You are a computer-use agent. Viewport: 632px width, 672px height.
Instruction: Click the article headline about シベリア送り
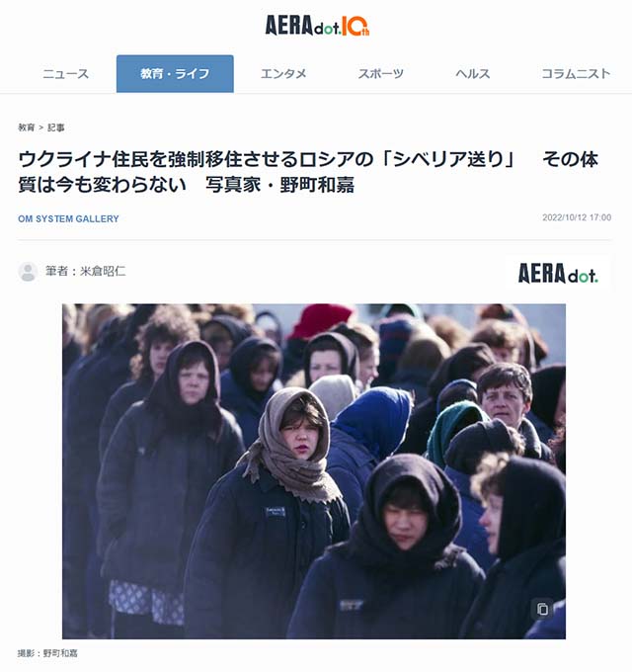[x=308, y=172]
